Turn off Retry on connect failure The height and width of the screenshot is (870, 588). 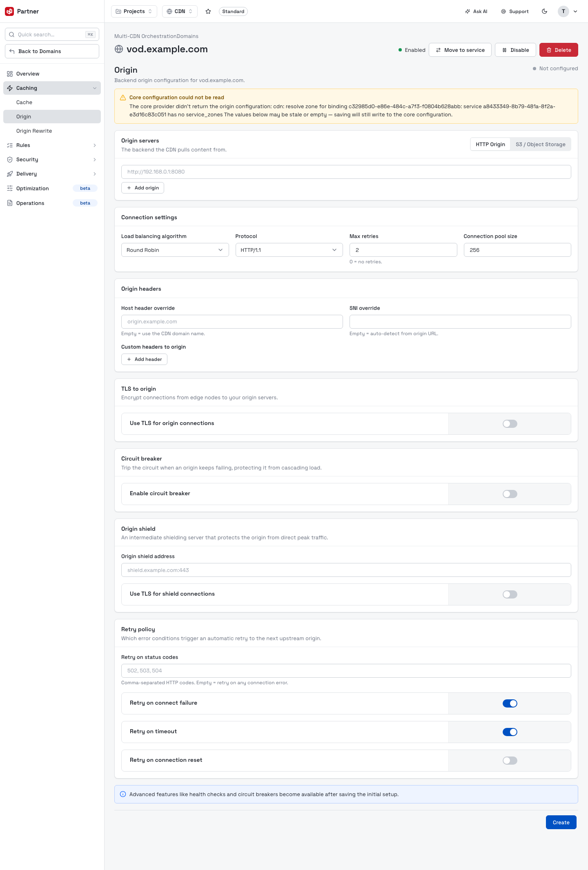[510, 703]
